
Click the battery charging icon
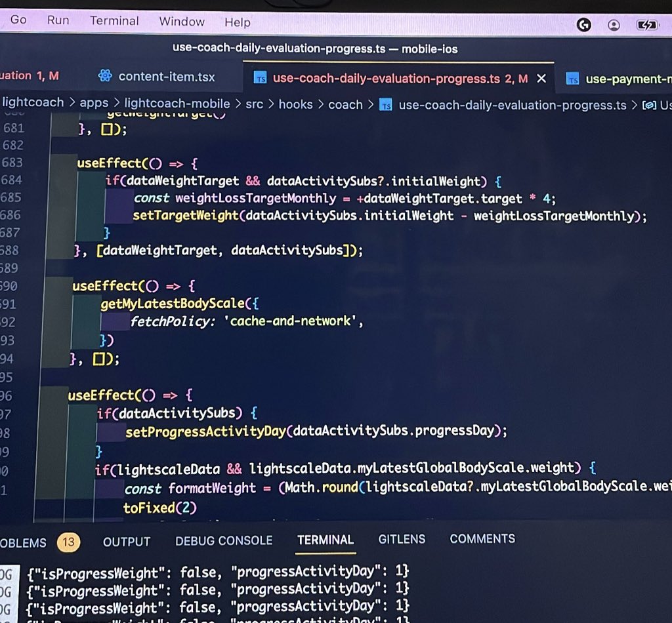pyautogui.click(x=646, y=26)
